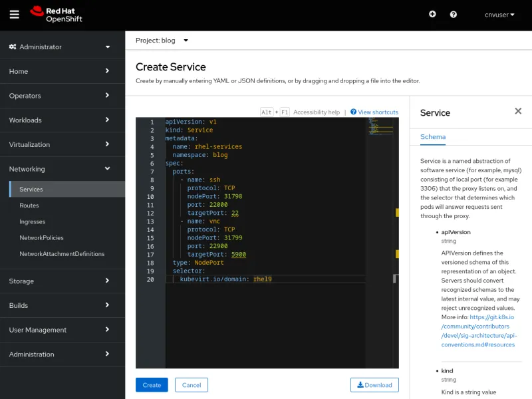Select Routes in the Networking menu
This screenshot has height=399, width=532.
29,205
